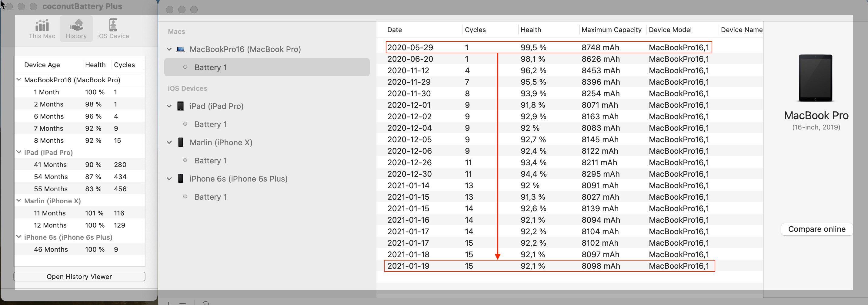Select the 2021-01-16 history entry

click(569, 220)
